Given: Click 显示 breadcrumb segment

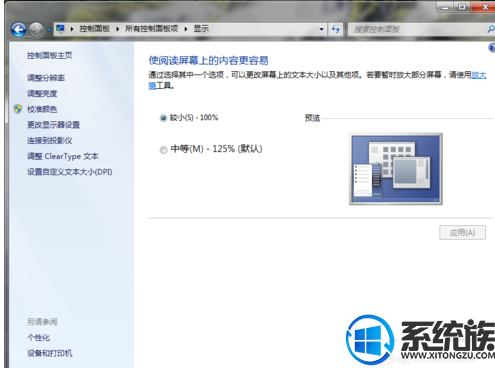Looking at the screenshot, I should pyautogui.click(x=201, y=29).
